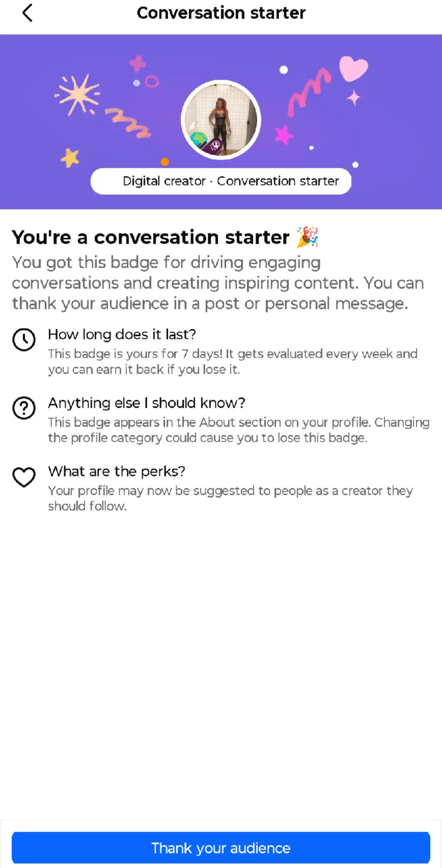Viewport: 442px width, 868px height.
Task: Tap the clock icon beside duration question
Action: (x=24, y=339)
